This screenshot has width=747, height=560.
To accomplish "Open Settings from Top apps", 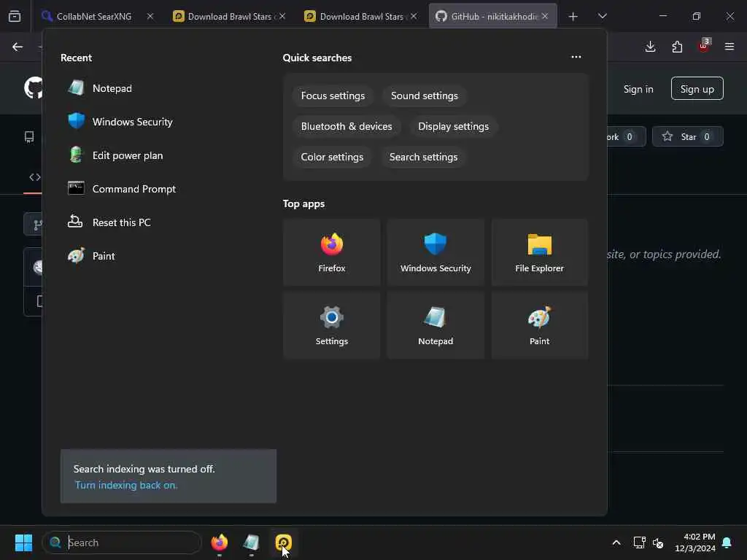I will pyautogui.click(x=332, y=325).
